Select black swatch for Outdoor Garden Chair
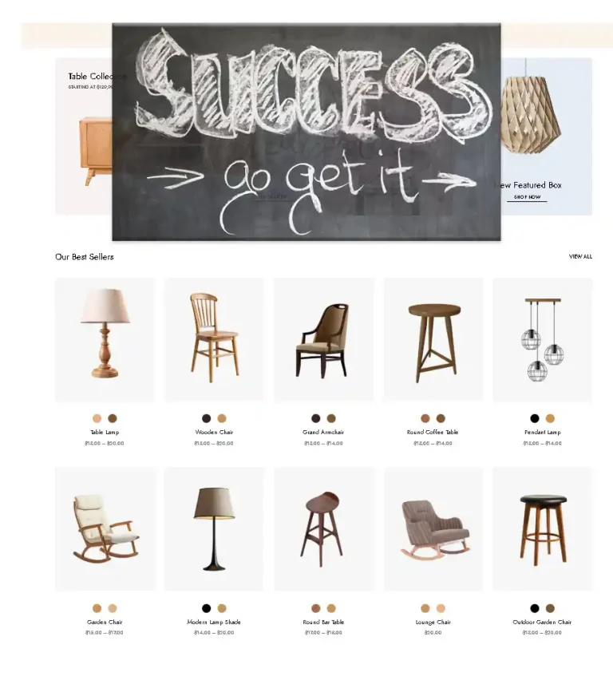 [535, 608]
